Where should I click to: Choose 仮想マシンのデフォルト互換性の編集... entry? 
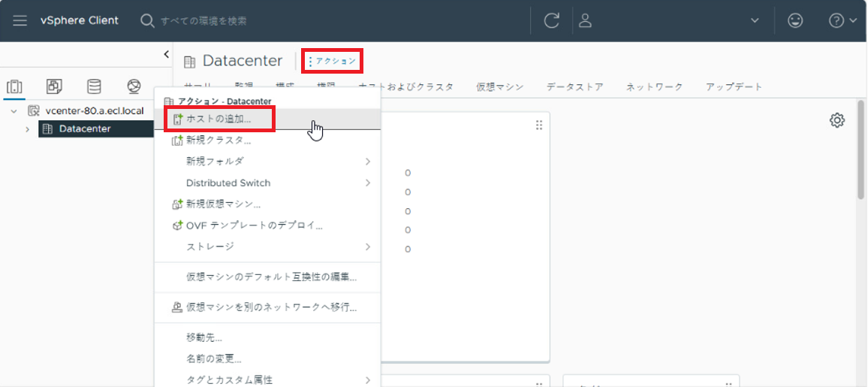pos(267,277)
